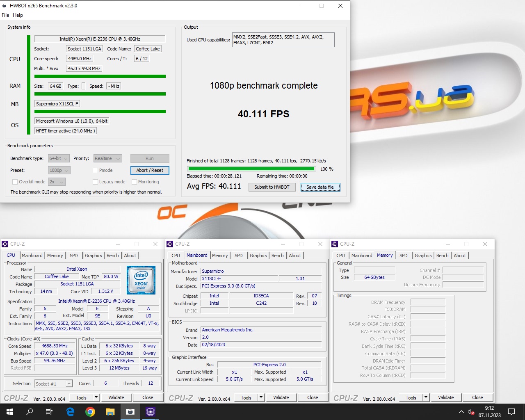
Task: Open the Socket #1 selection dropdown
Action: point(54,383)
